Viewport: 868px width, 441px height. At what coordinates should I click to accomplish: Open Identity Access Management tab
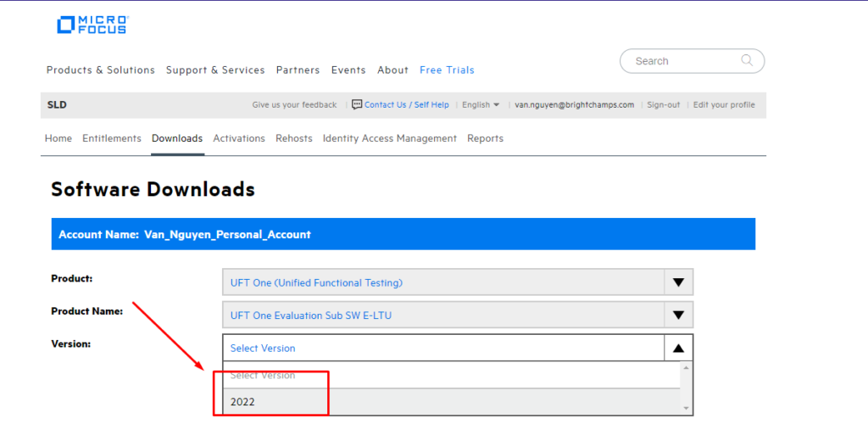(390, 138)
